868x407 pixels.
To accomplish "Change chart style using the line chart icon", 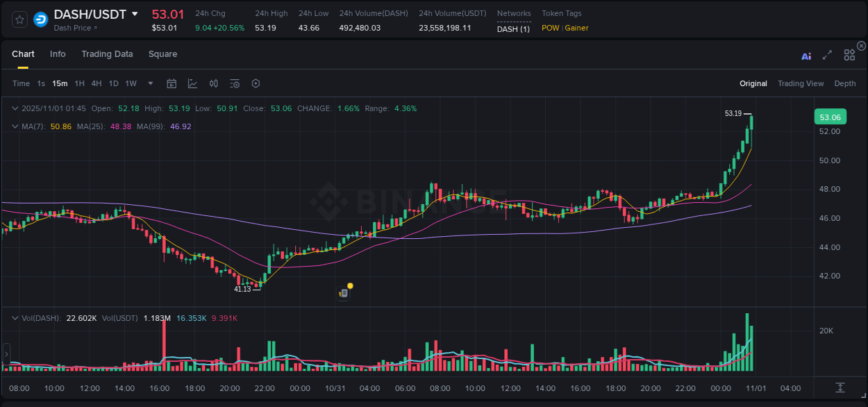I will pyautogui.click(x=192, y=83).
